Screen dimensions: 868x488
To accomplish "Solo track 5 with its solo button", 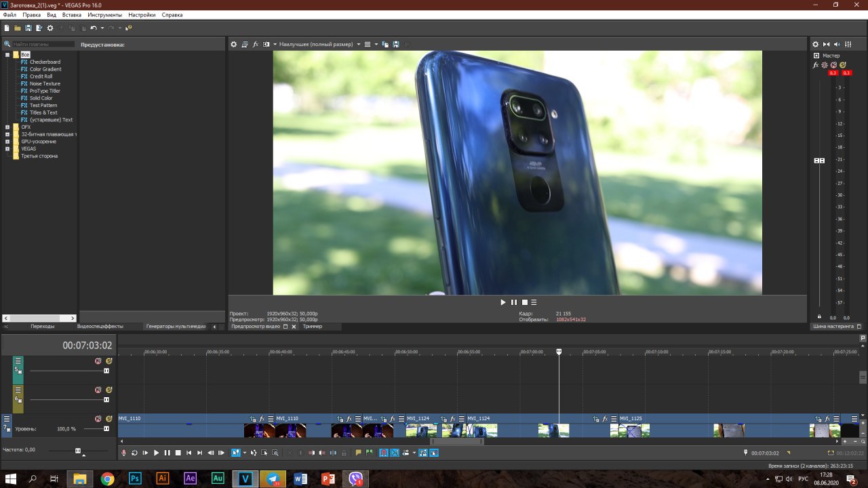I will (x=108, y=361).
